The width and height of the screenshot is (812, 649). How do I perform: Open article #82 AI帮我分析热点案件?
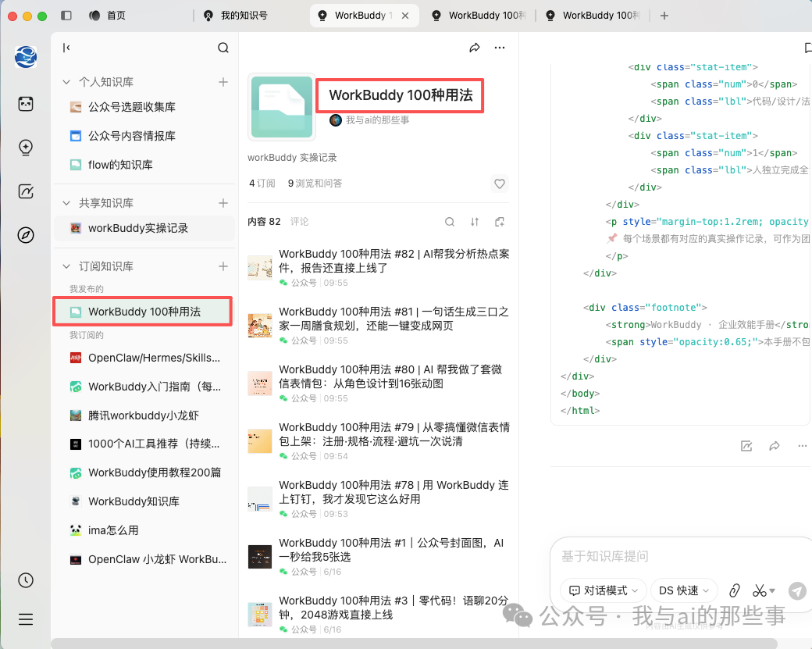point(379,267)
